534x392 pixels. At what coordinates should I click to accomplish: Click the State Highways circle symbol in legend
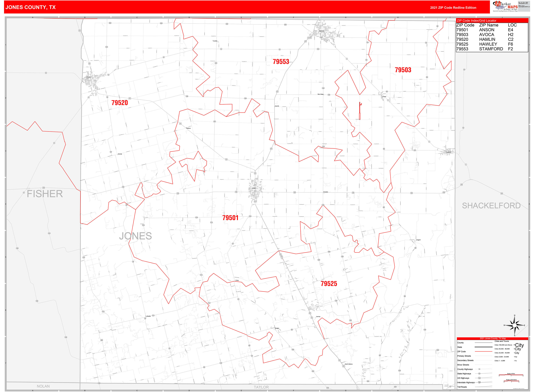pyautogui.click(x=479, y=374)
